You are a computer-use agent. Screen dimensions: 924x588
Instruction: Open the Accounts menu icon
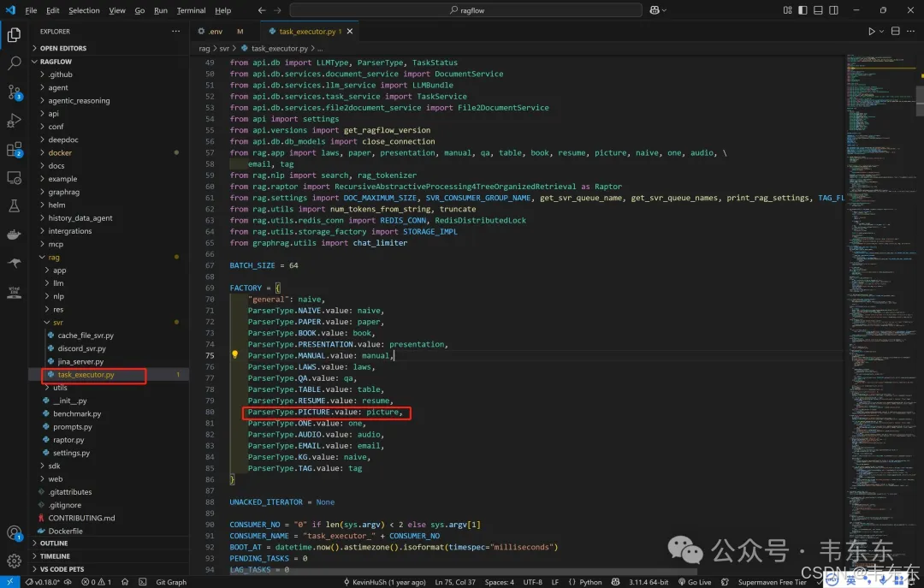[x=15, y=533]
